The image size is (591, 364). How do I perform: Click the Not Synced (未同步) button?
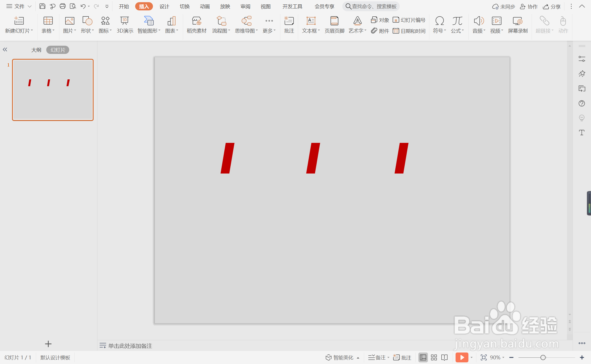[x=504, y=6]
